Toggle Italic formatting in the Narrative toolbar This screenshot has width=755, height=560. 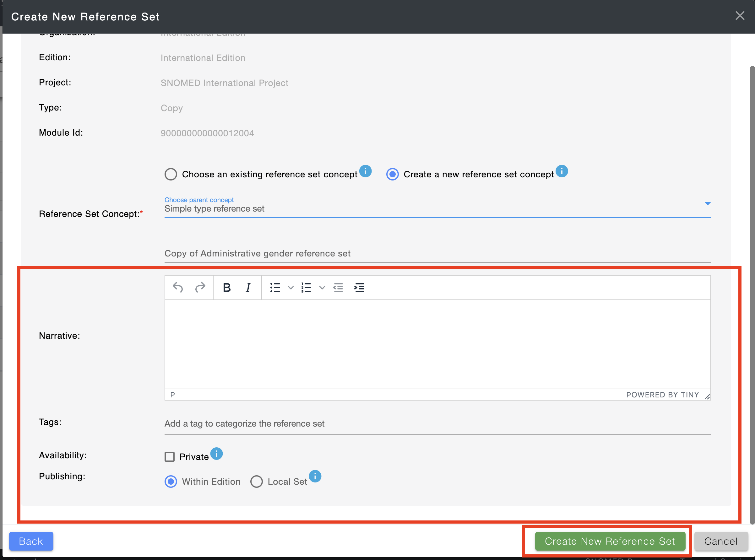[x=248, y=288]
